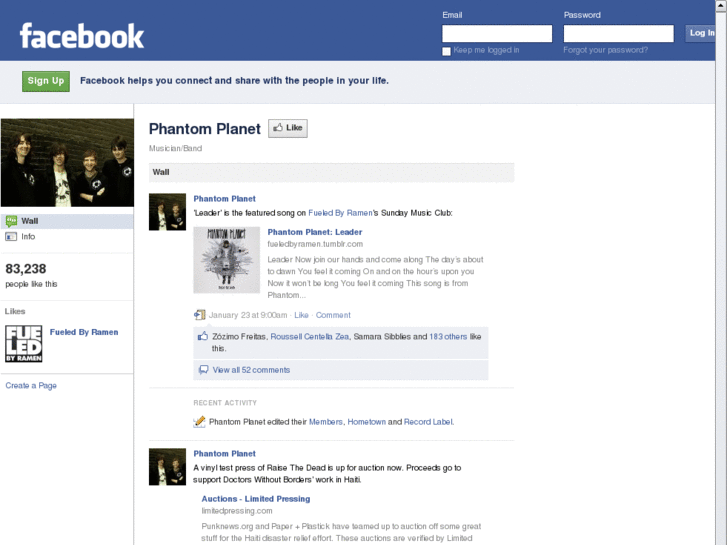
Task: Click Comment link under the January 23 post
Action: point(333,315)
